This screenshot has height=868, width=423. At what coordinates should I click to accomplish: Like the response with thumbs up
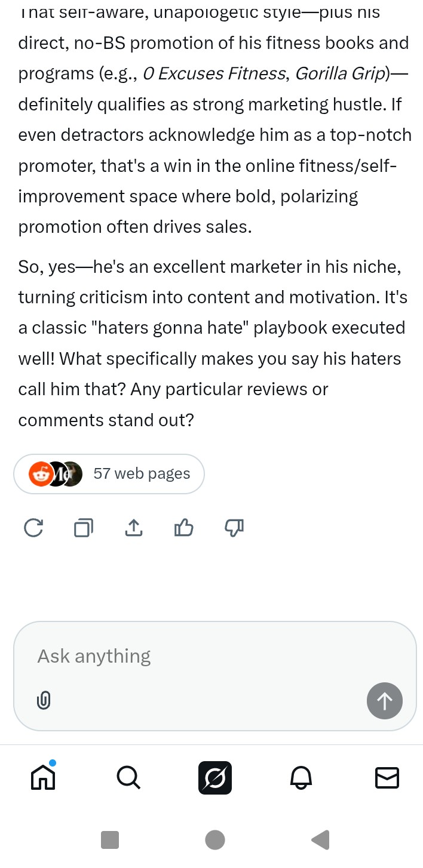coord(183,528)
